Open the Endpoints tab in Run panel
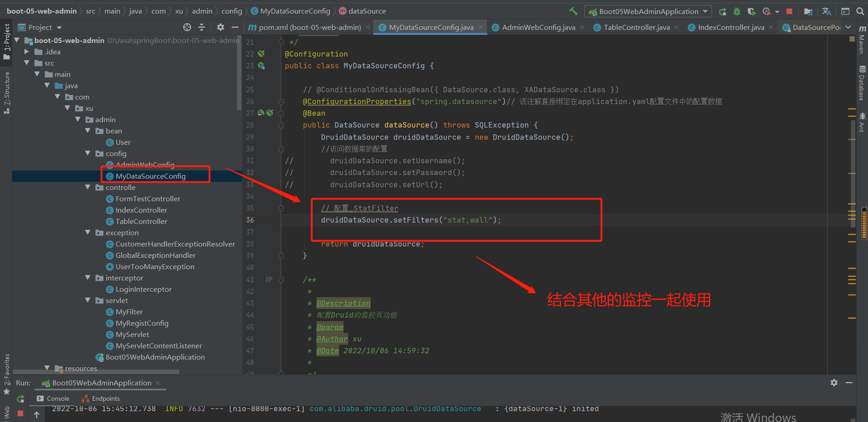 tap(100, 398)
